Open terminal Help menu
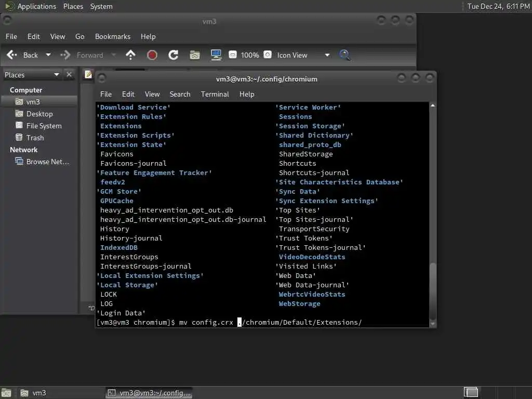This screenshot has height=399, width=532. [x=247, y=95]
